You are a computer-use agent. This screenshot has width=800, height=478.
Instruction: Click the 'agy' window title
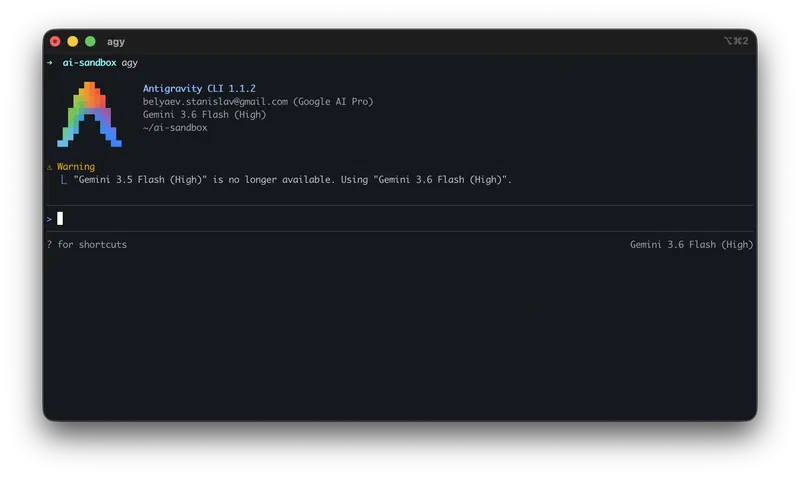pos(116,42)
